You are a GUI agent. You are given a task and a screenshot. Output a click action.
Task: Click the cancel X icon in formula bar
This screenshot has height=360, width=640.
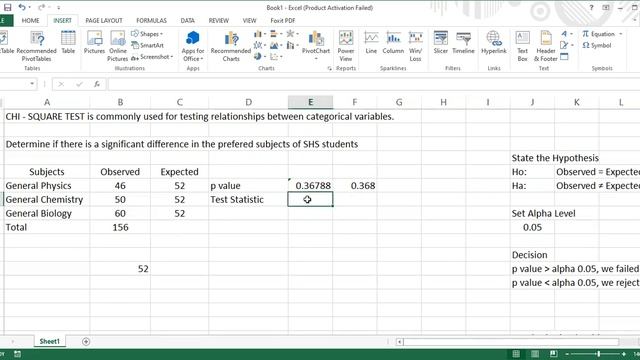61,84
